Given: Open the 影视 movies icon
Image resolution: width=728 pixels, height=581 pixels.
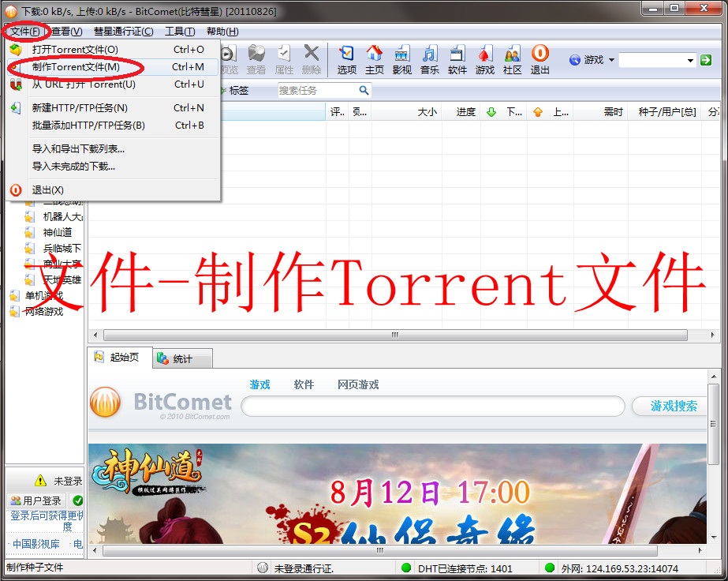Looking at the screenshot, I should 401,59.
